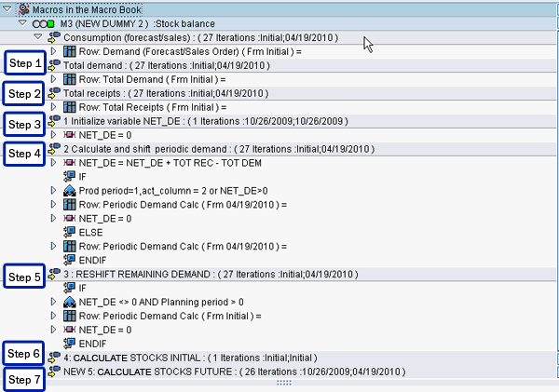This screenshot has height=392, width=559.
Task: Click the step icon of NEW 5: CALCULATE STOCKS FUTURE
Action: click(54, 371)
